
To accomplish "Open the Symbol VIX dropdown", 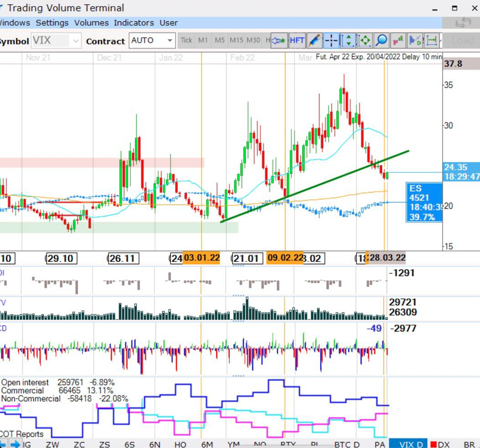I will [x=56, y=41].
